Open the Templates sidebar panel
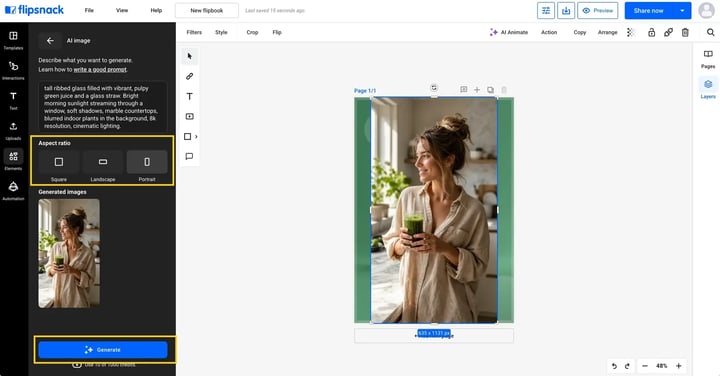 tap(13, 40)
